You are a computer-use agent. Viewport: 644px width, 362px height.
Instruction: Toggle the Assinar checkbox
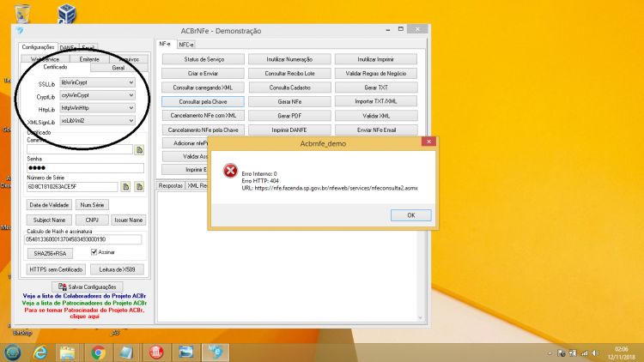pos(94,252)
